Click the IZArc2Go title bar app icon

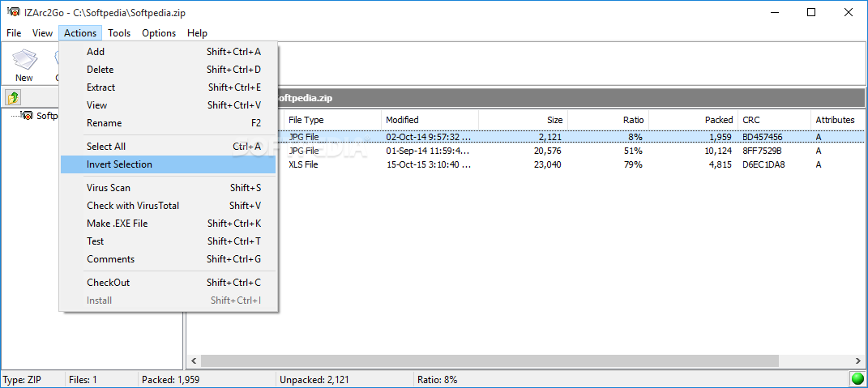(12, 12)
